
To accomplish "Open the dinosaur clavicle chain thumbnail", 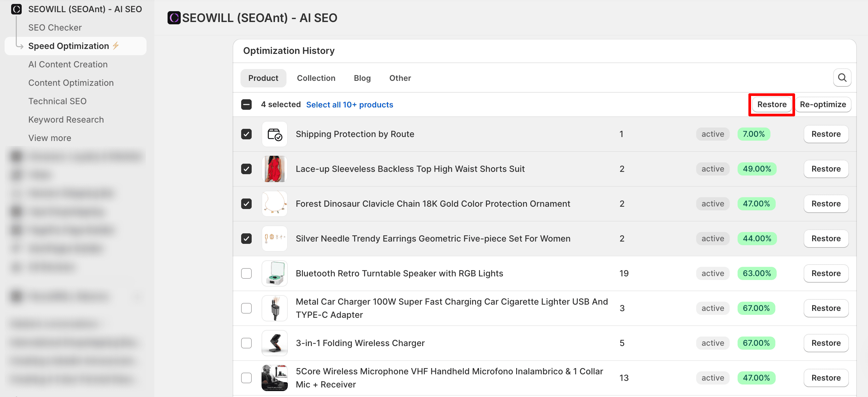I will click(x=274, y=204).
